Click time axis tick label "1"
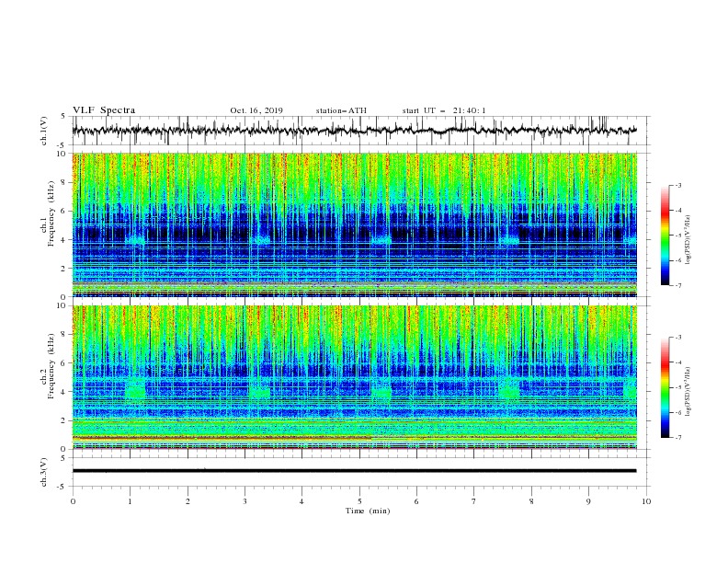Image resolution: width=728 pixels, height=563 pixels. 130,501
